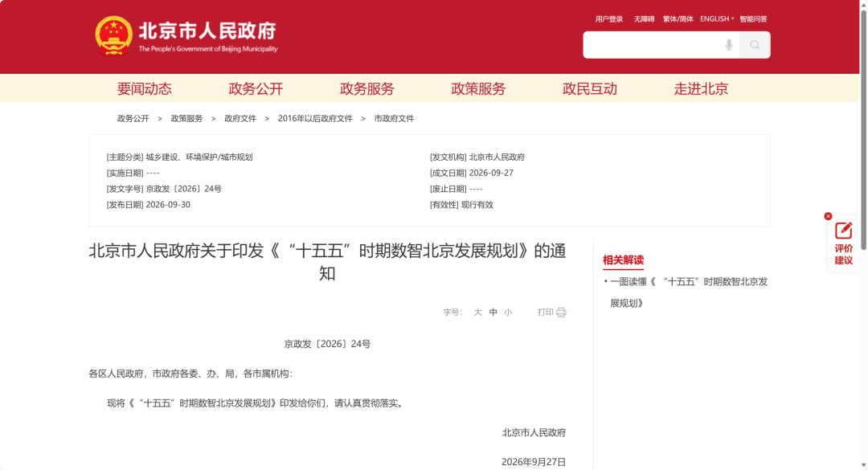Screen dimensions: 868x470
Task: Click 2016年以后政府文件 breadcrumb
Action: click(x=315, y=118)
